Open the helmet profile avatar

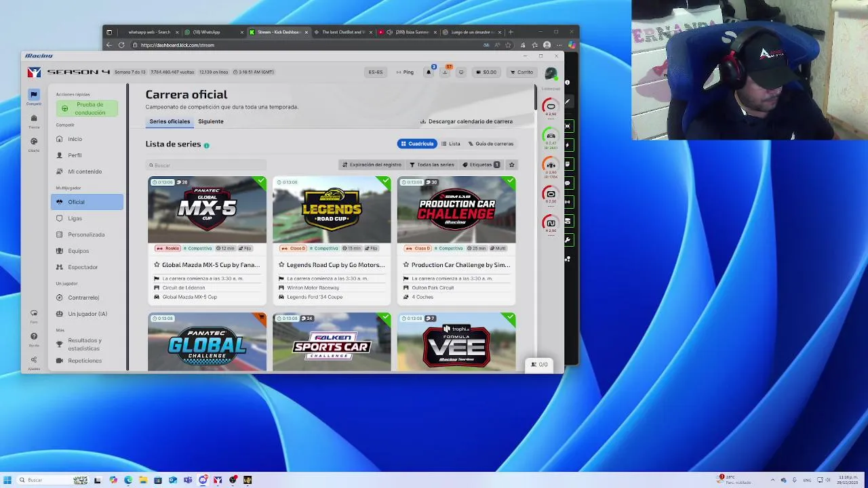(x=551, y=73)
